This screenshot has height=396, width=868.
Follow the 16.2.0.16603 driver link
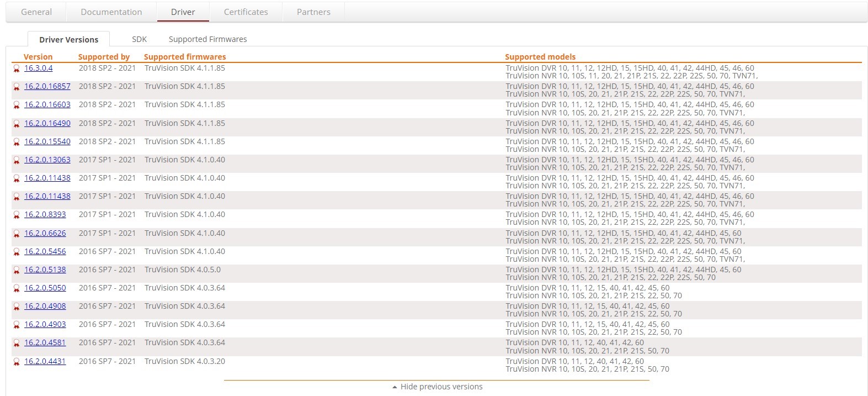point(47,104)
